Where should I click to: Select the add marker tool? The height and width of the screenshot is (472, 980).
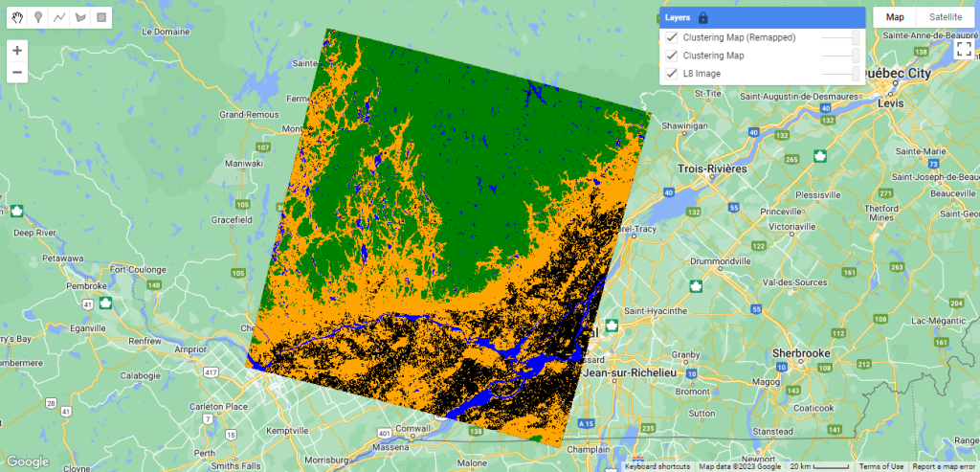click(x=38, y=17)
